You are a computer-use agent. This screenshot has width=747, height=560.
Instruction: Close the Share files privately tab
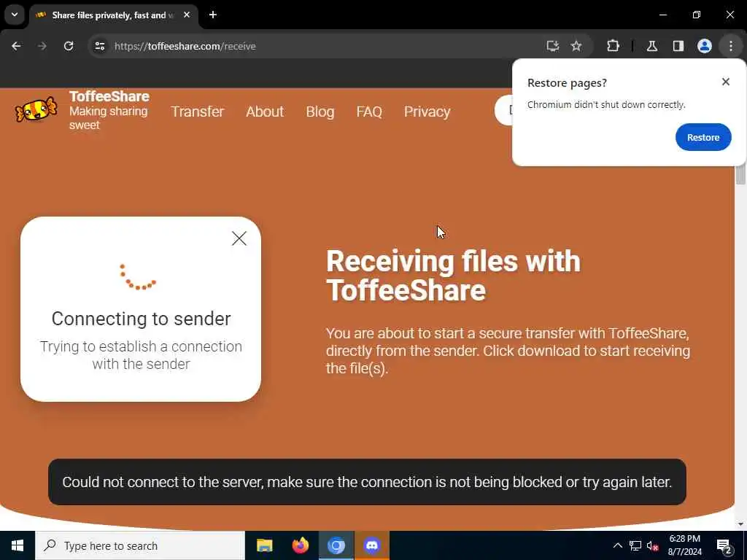pos(187,15)
